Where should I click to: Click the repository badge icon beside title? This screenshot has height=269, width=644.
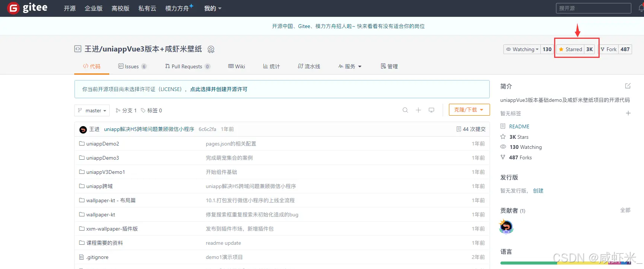coord(211,49)
